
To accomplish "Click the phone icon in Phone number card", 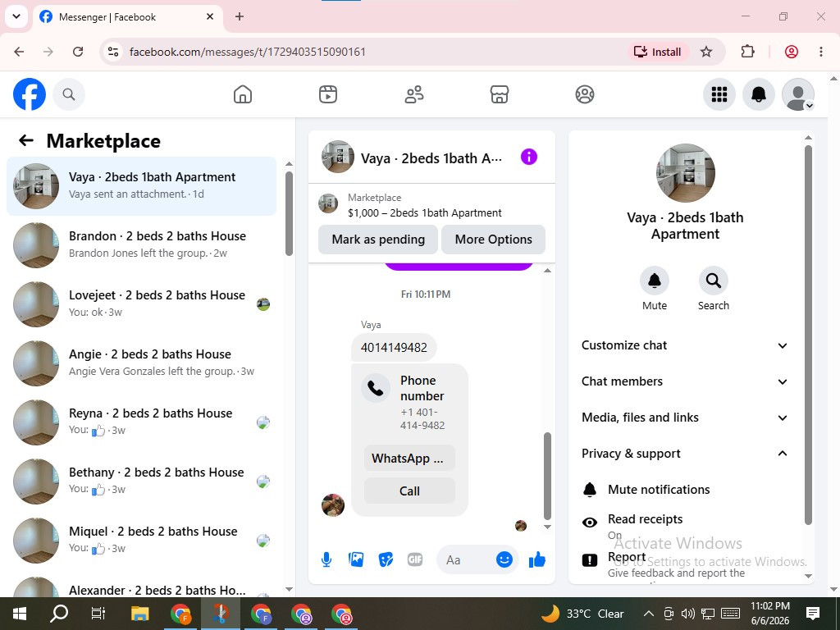I will [376, 388].
